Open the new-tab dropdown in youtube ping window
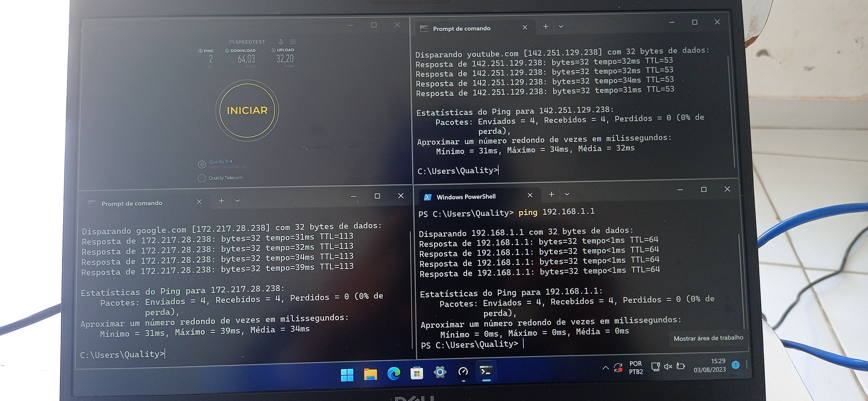The image size is (868, 401). click(x=561, y=26)
